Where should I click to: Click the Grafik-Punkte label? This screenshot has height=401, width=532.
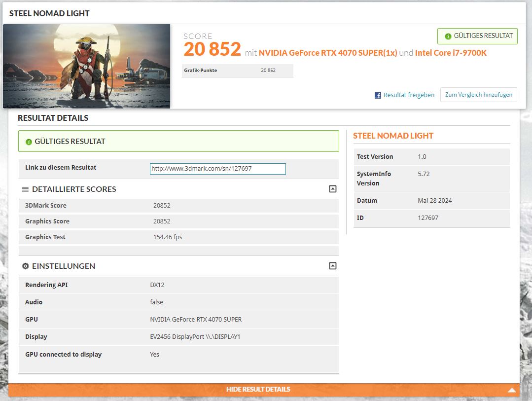tap(201, 70)
